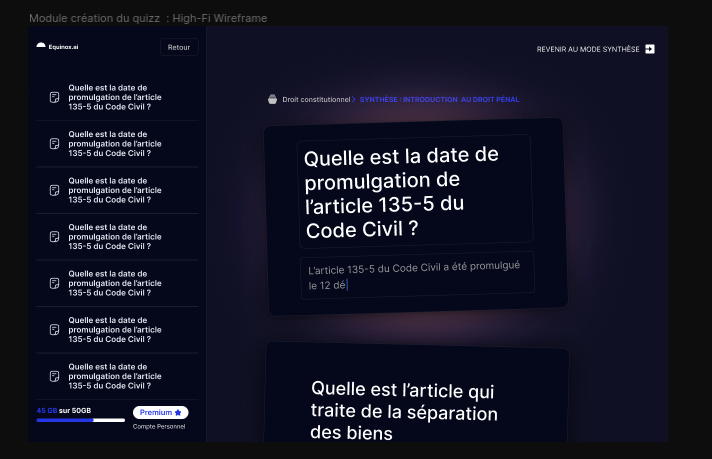712x459 pixels.
Task: Open the Droit constitutionnel breadcrumb
Action: click(x=316, y=99)
